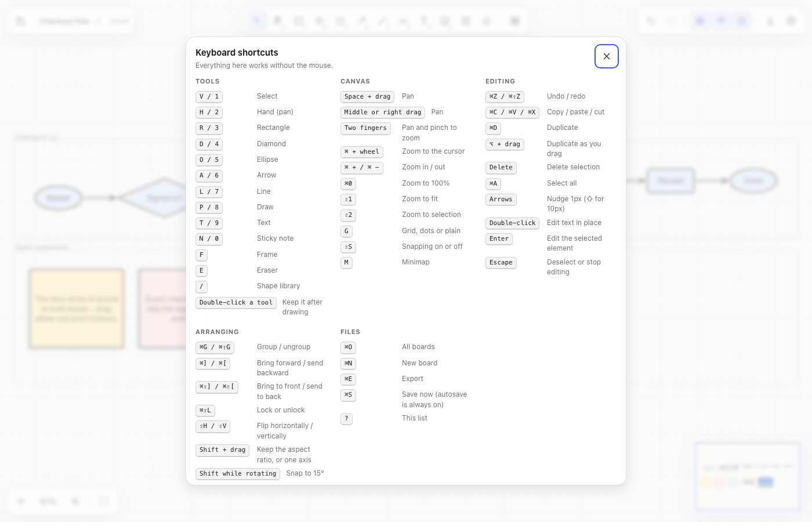Screen dimensions: 812x522
Task: Click the 'Double-click a tool' key label
Action: tap(235, 303)
